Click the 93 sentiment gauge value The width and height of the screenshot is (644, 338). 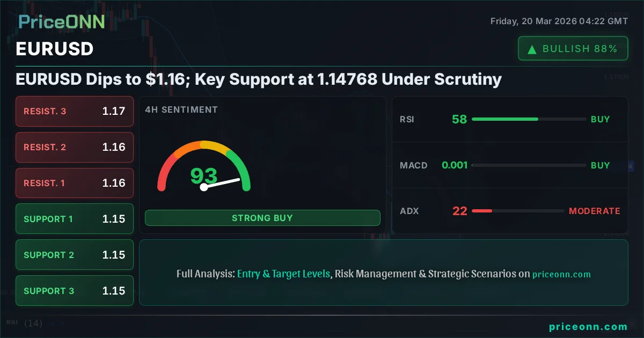pos(204,176)
